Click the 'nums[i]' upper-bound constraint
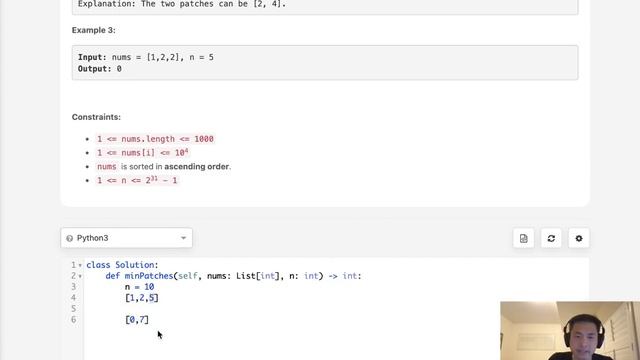640x360 pixels. pos(142,153)
